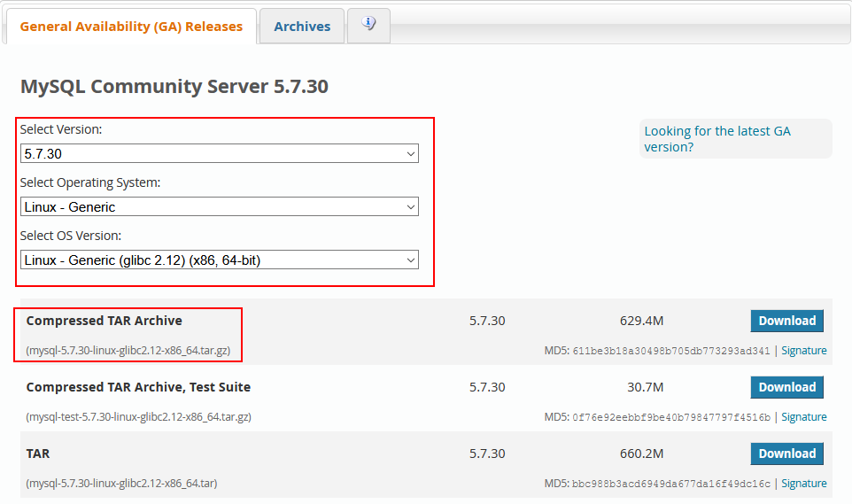Open the Select Operating System dropdown
Screen dimensions: 852x504
click(x=220, y=206)
